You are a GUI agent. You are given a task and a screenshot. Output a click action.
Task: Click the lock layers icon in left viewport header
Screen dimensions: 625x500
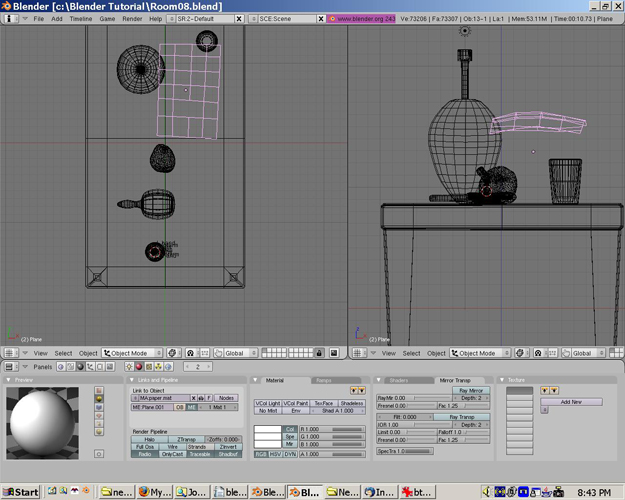click(x=318, y=353)
